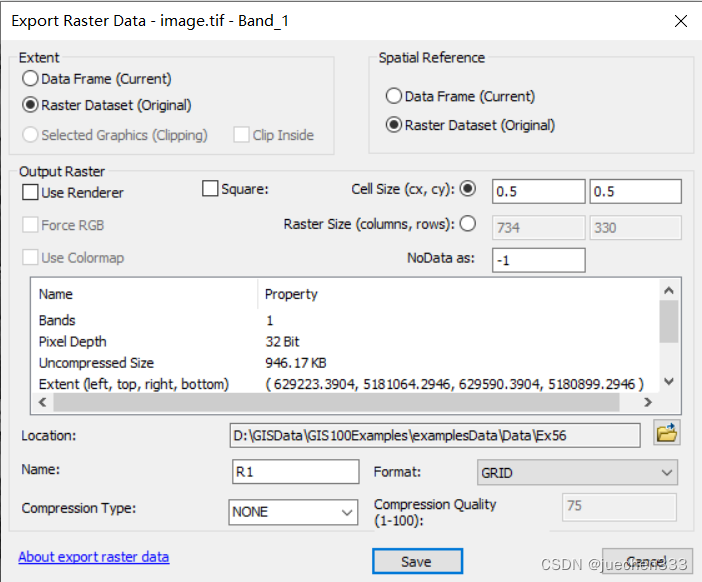
Task: Click the Location path field
Action: coord(435,435)
